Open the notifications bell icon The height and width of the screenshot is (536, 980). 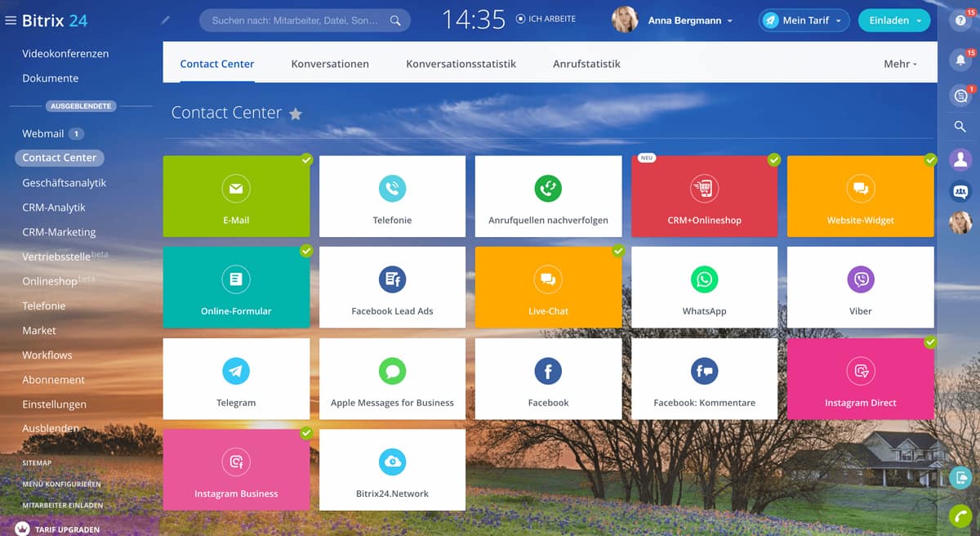click(x=960, y=60)
